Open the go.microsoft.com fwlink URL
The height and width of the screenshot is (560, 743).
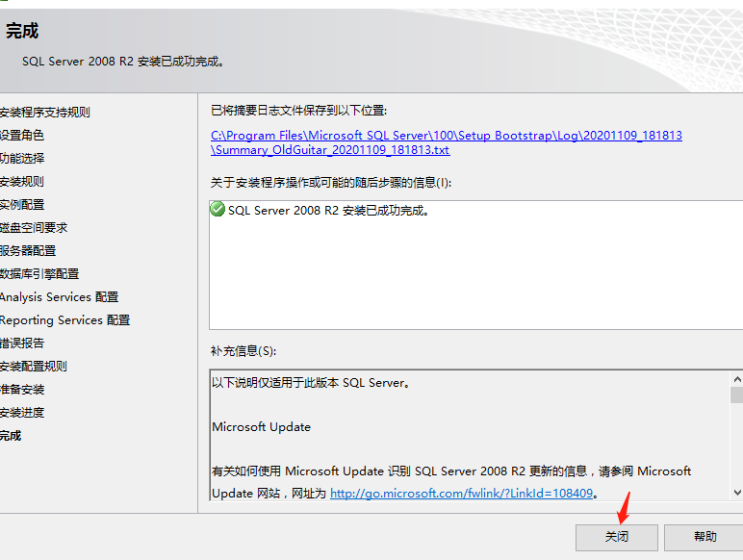[461, 494]
